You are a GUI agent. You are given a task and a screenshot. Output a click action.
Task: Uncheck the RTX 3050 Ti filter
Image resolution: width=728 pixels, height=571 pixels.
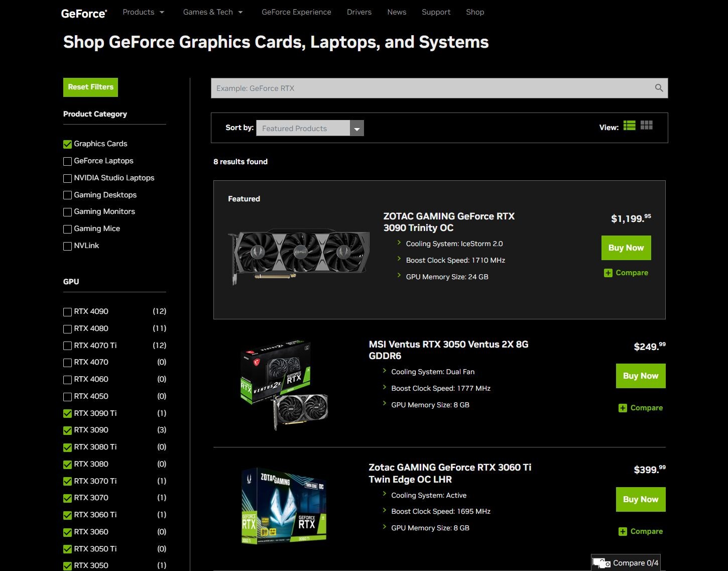click(x=67, y=549)
